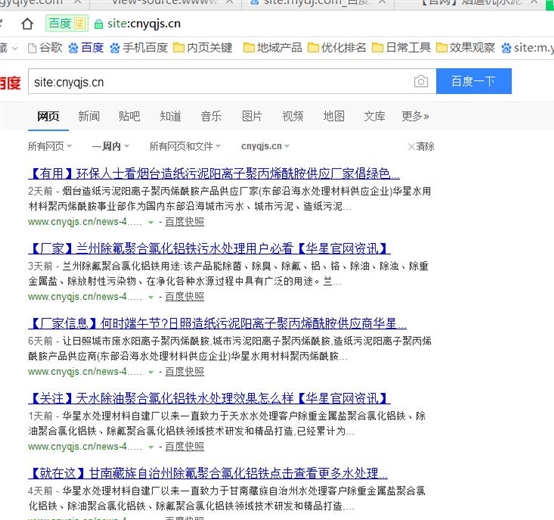The height and width of the screenshot is (520, 554).
Task: Click the green URL of the 天水 result
Action: click(x=85, y=447)
